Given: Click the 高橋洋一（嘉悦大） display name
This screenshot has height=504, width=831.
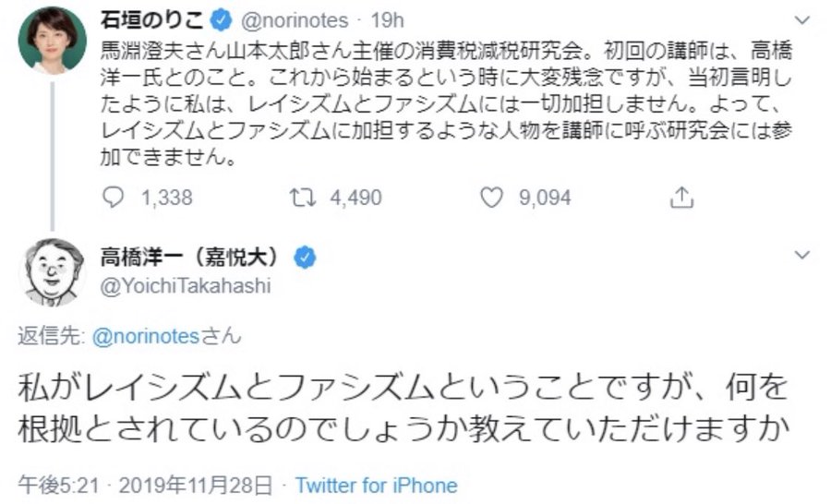Looking at the screenshot, I should tap(193, 258).
